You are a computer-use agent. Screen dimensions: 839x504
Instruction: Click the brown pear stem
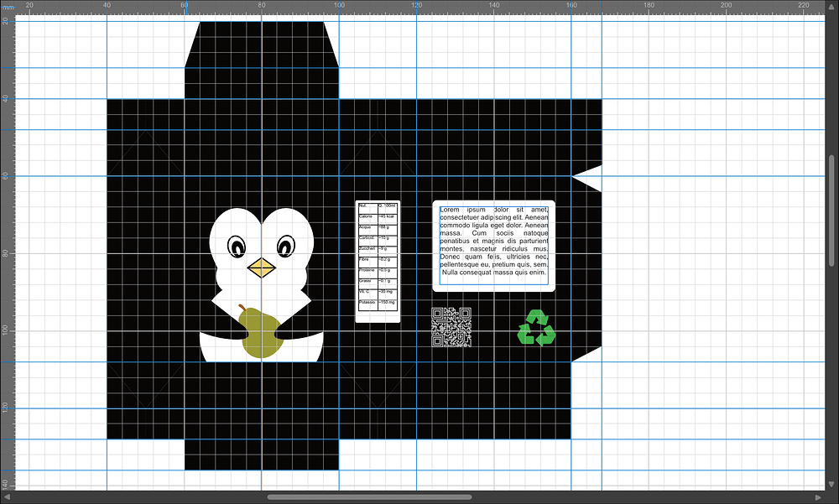[x=242, y=309]
